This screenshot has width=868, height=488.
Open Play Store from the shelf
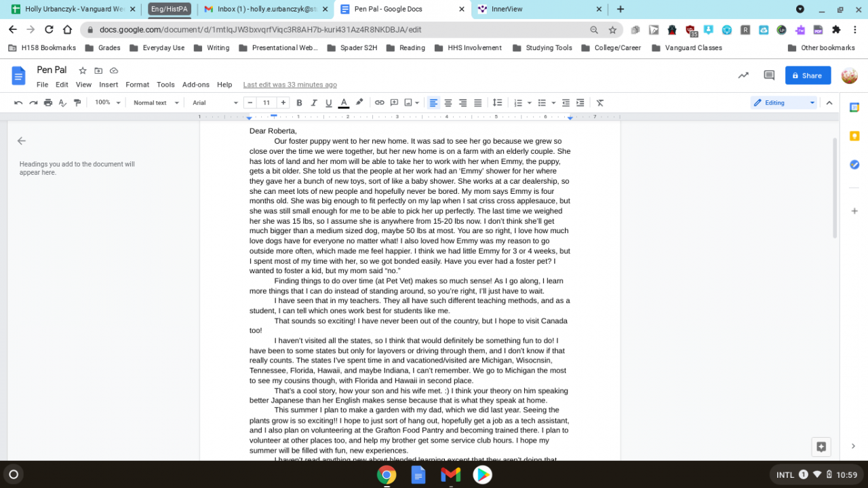482,474
